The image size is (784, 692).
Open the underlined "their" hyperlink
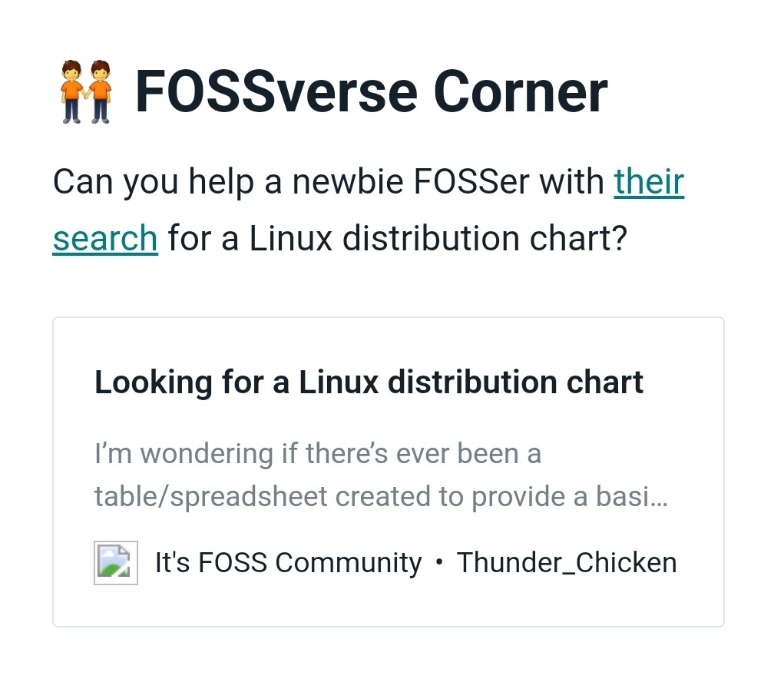pos(649,181)
